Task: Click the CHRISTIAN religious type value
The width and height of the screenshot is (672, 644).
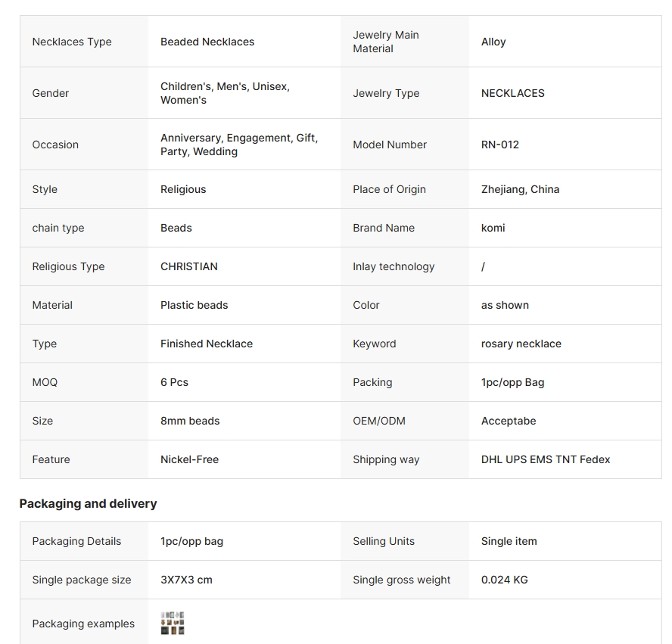Action: 189,266
